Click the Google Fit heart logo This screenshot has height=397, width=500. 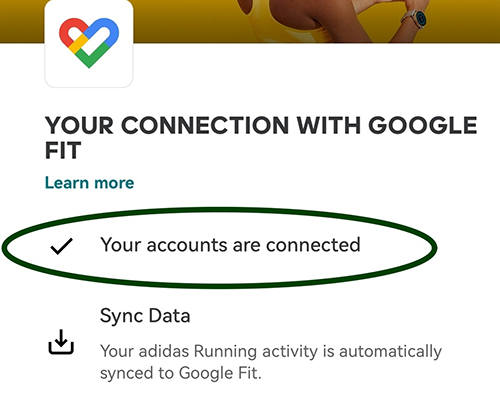(x=89, y=43)
